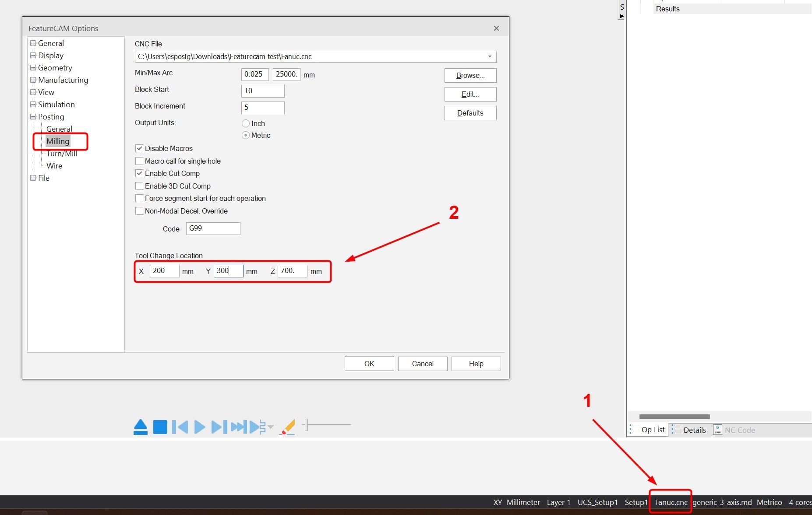This screenshot has width=812, height=515.
Task: Uncheck Disable Macros
Action: click(139, 148)
